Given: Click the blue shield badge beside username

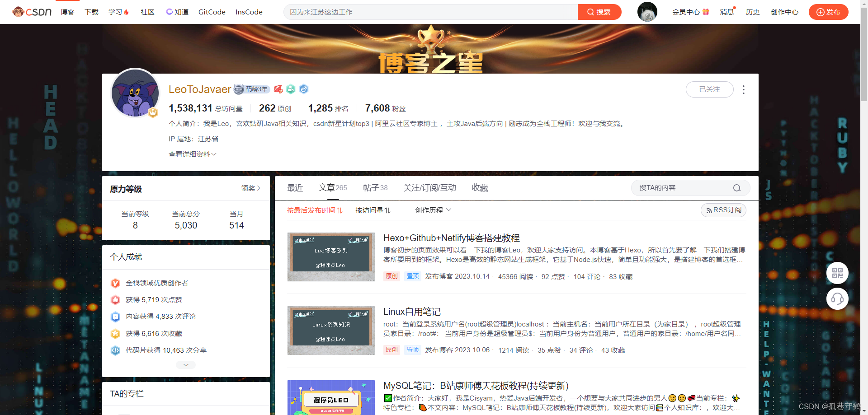Looking at the screenshot, I should click(x=304, y=89).
